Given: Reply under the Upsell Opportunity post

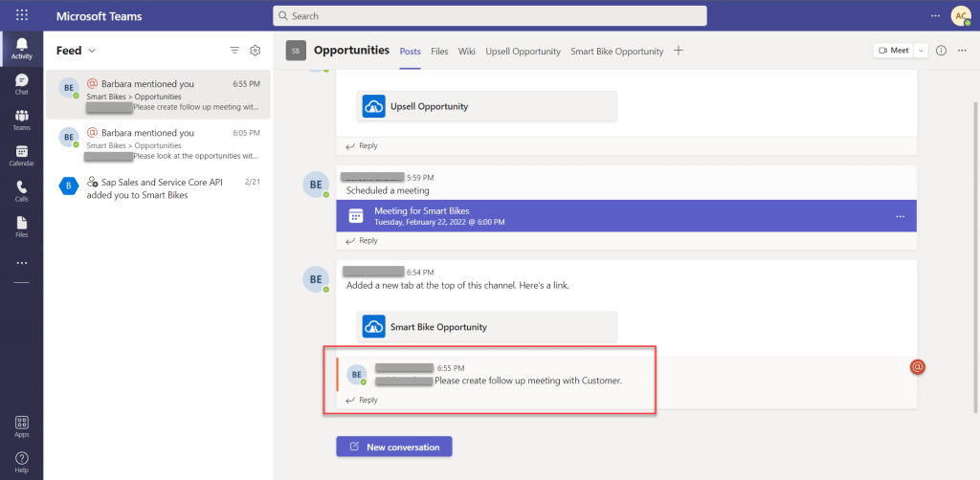Looking at the screenshot, I should tap(362, 145).
